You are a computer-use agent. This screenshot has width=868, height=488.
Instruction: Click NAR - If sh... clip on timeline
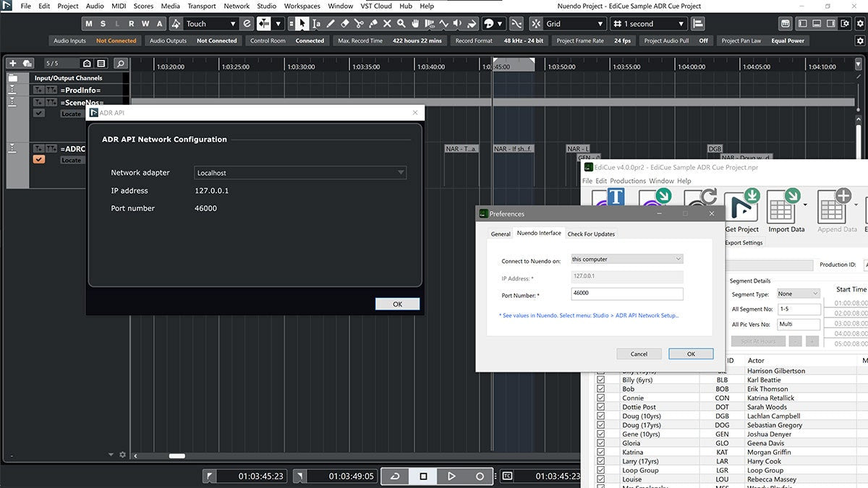click(514, 148)
